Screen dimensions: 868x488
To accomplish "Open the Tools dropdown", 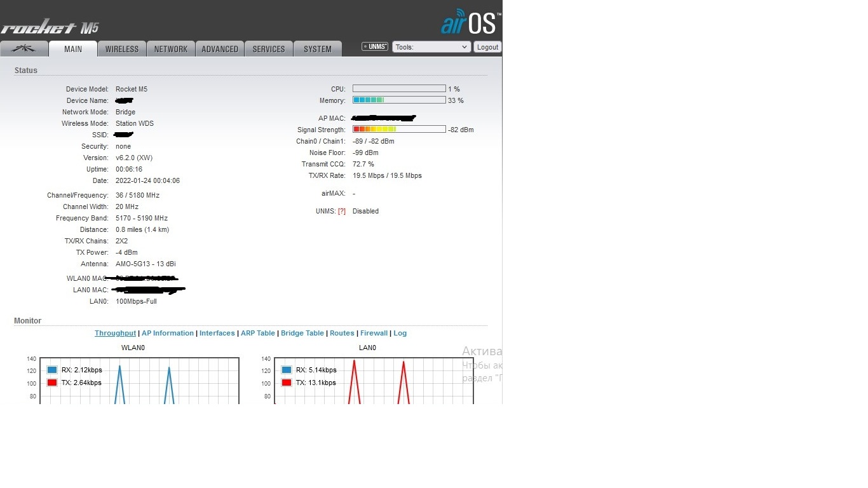I will click(431, 47).
